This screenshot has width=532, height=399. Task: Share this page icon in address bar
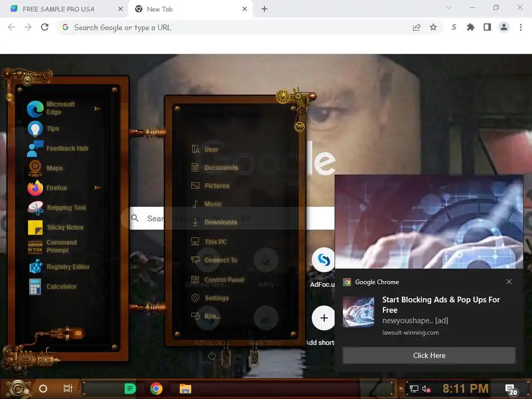(417, 28)
